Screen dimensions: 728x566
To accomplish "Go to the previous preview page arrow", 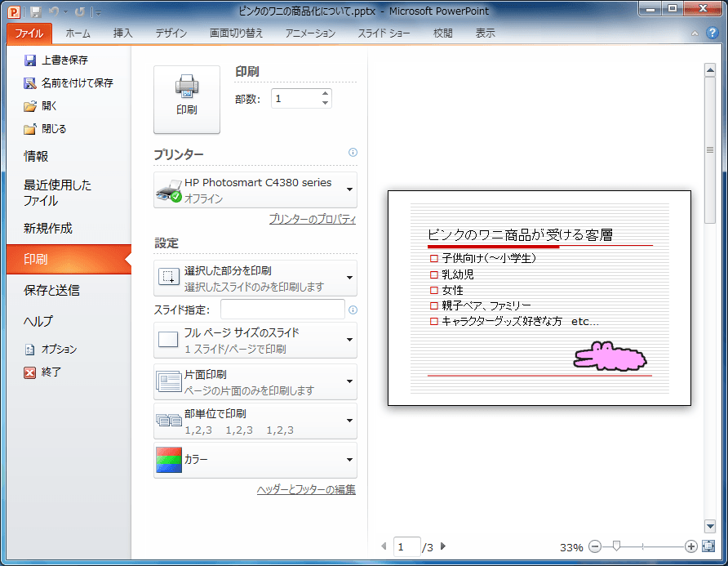I will [384, 546].
